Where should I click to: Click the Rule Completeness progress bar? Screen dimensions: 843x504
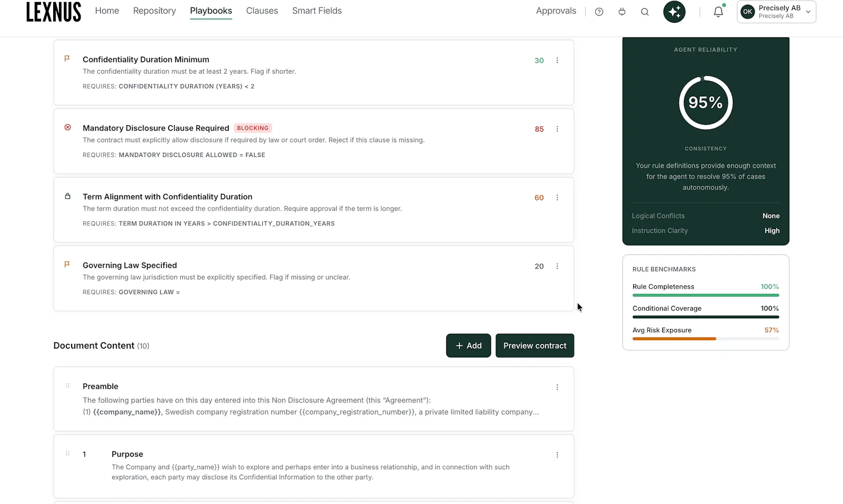tap(705, 295)
